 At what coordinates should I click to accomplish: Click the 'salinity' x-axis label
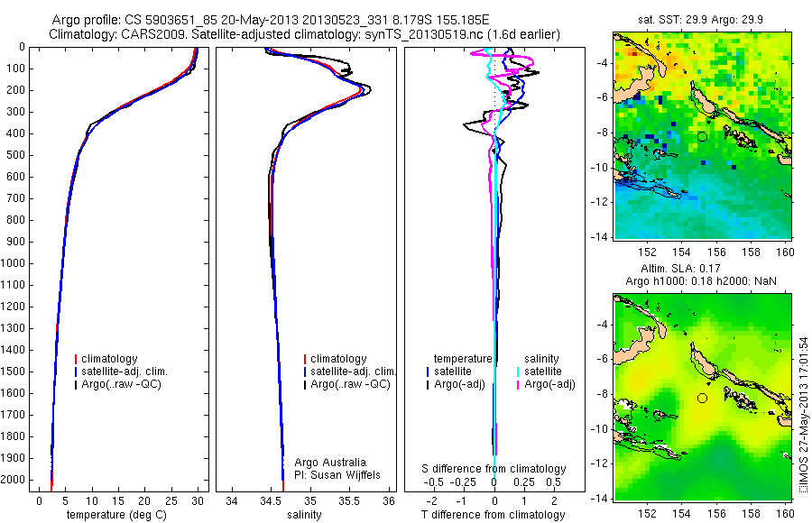(x=304, y=515)
